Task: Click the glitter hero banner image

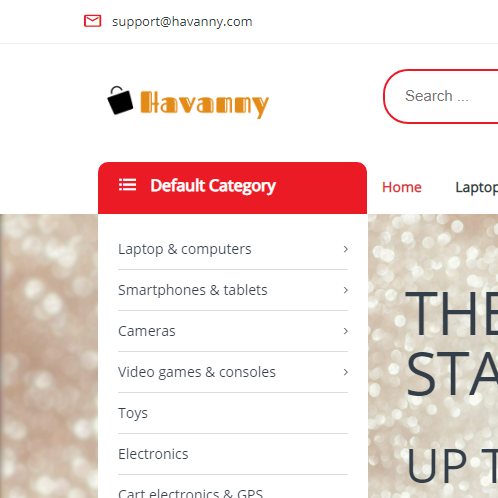Action: point(433,356)
